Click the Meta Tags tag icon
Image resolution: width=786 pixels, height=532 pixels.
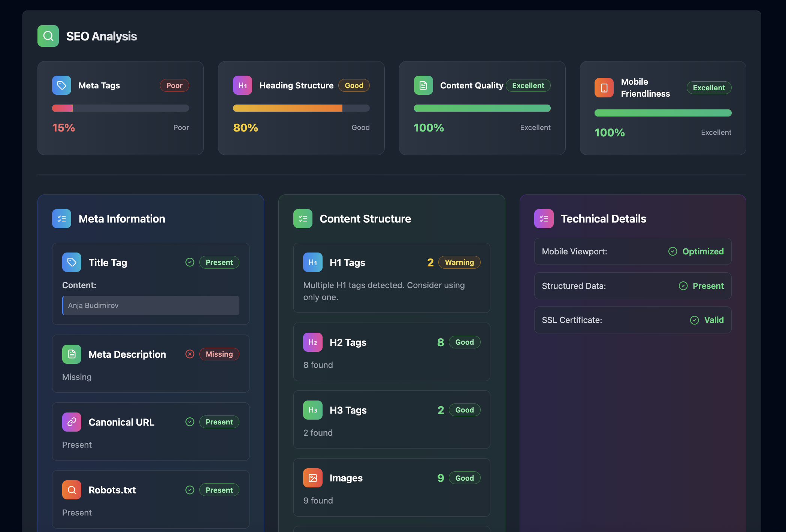point(61,85)
